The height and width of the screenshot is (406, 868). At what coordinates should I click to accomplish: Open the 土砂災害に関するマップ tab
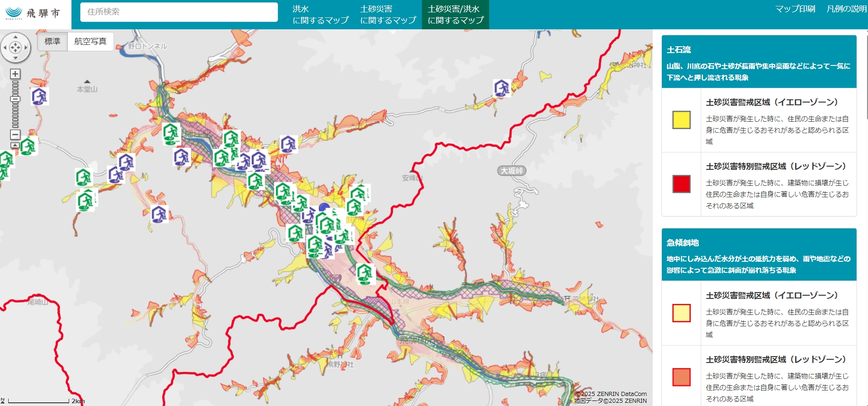(388, 15)
